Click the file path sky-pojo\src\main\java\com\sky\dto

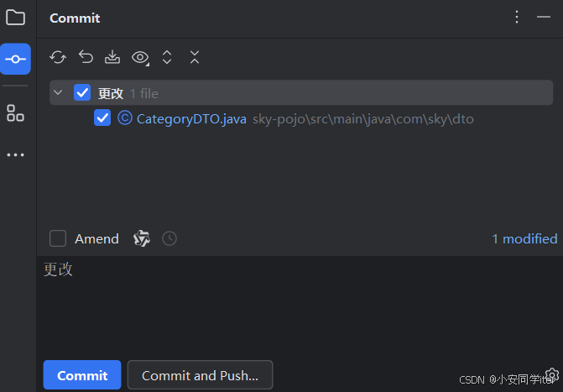coord(363,119)
